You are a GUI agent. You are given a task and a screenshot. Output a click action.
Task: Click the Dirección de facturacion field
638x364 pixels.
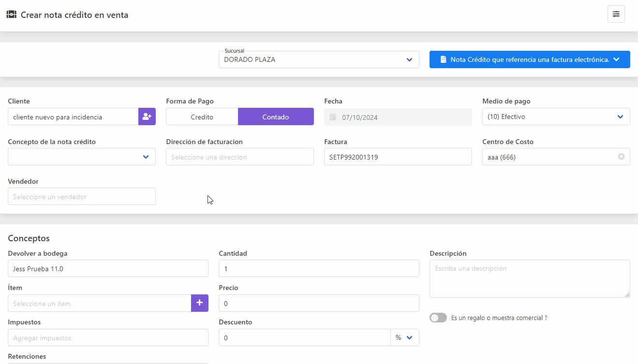click(240, 157)
